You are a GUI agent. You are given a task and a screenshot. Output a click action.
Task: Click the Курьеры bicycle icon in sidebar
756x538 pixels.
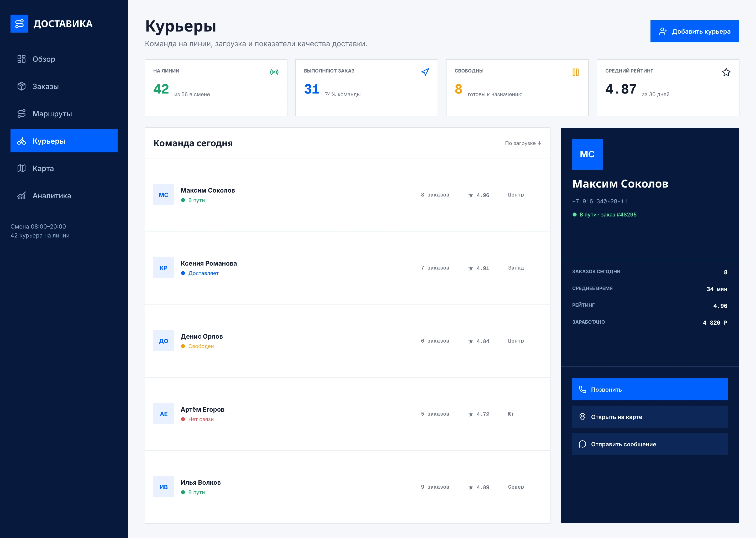point(22,141)
